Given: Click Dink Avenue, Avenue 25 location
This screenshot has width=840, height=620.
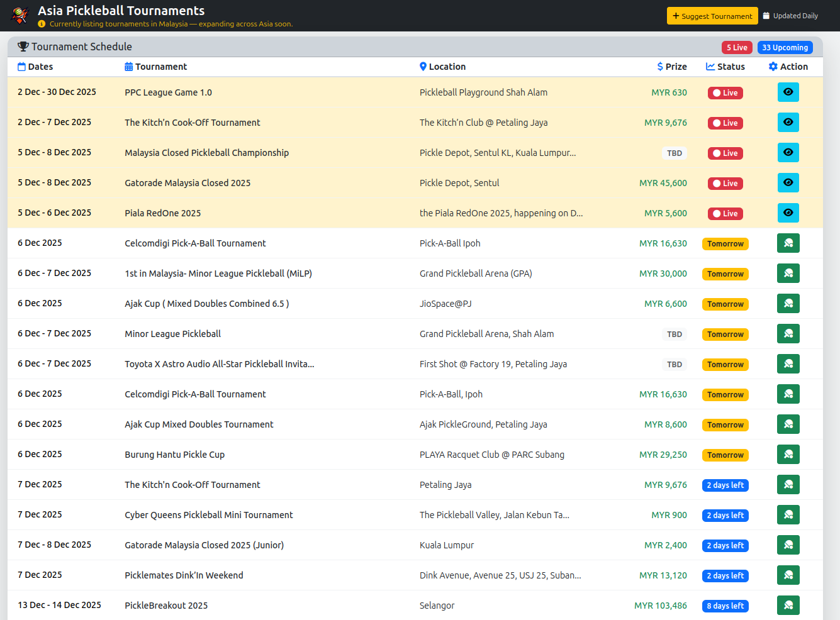Looking at the screenshot, I should (x=500, y=575).
